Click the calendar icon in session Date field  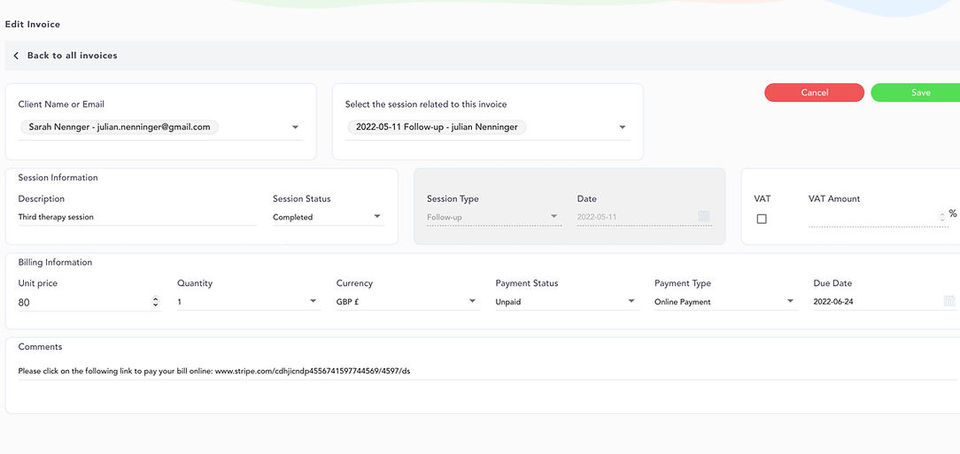pos(704,217)
